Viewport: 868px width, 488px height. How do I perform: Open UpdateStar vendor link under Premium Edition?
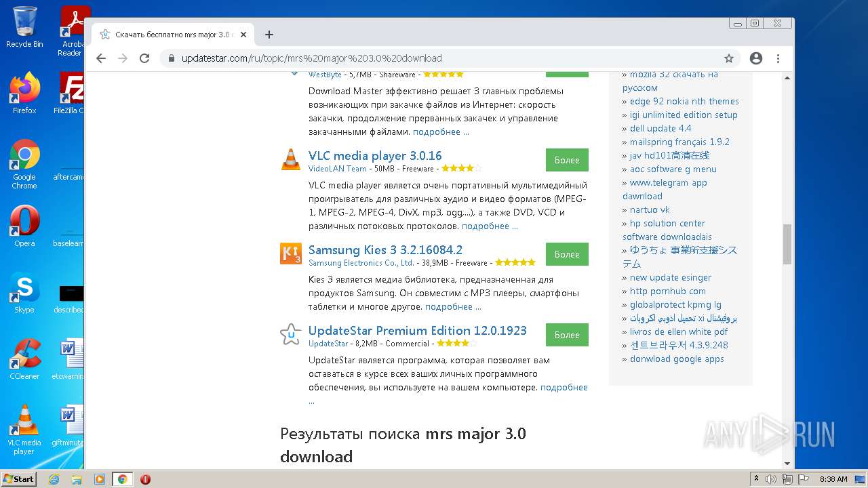pos(328,344)
